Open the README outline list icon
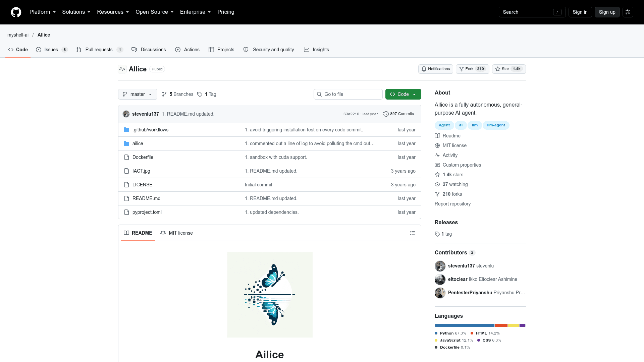644x362 pixels. 413,233
